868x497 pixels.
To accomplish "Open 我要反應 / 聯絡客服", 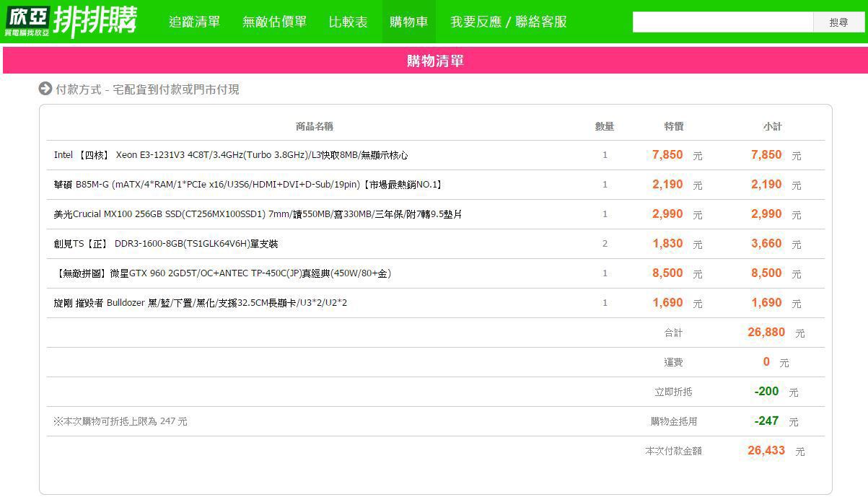I will (509, 22).
